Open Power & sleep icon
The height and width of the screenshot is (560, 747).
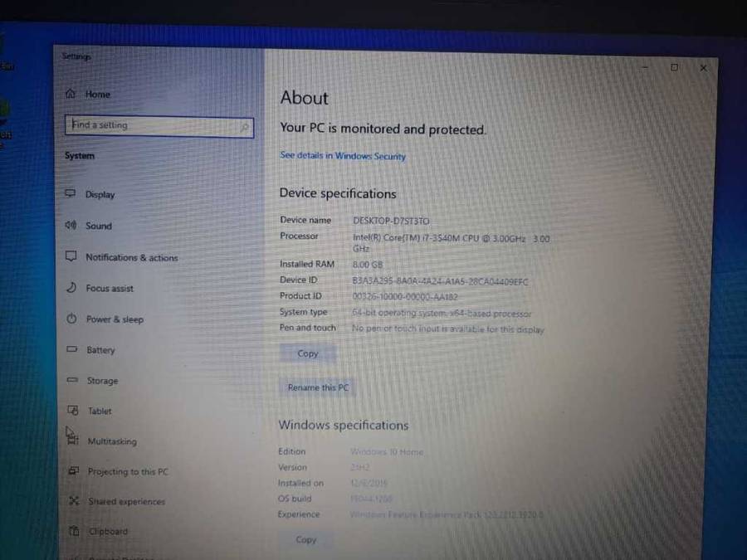[71, 319]
